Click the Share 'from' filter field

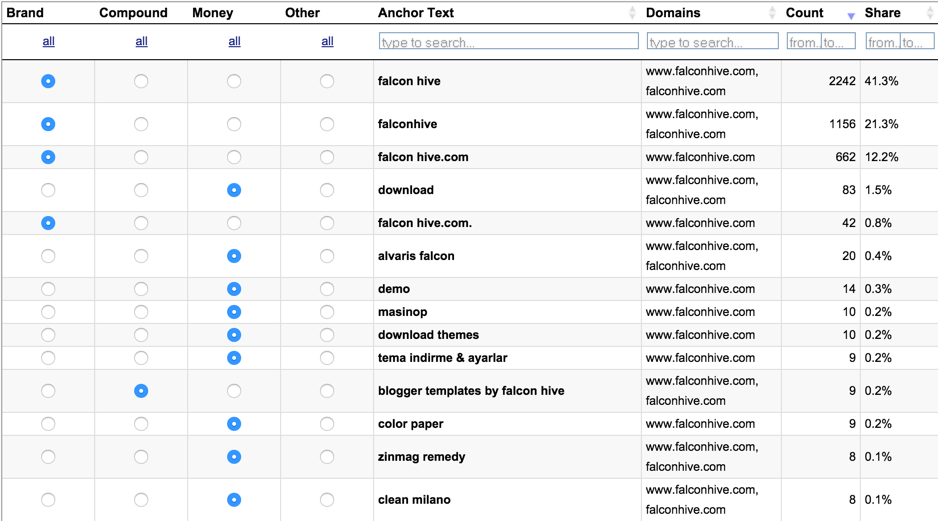[883, 41]
